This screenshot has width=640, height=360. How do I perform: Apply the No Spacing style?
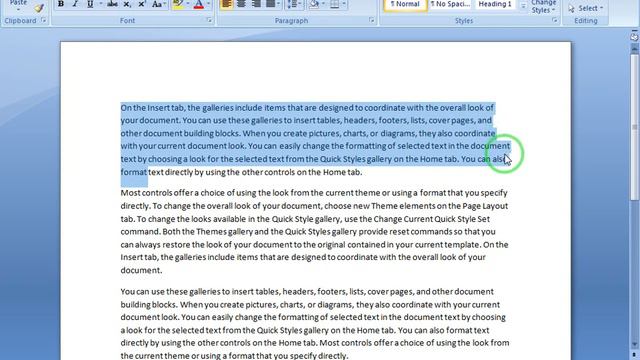(x=450, y=4)
